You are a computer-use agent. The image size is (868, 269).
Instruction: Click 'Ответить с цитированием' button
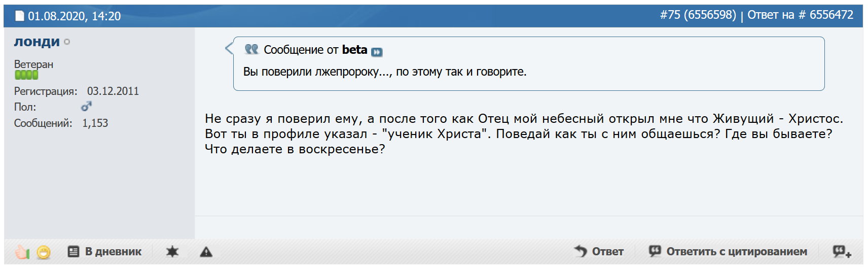pos(728,251)
